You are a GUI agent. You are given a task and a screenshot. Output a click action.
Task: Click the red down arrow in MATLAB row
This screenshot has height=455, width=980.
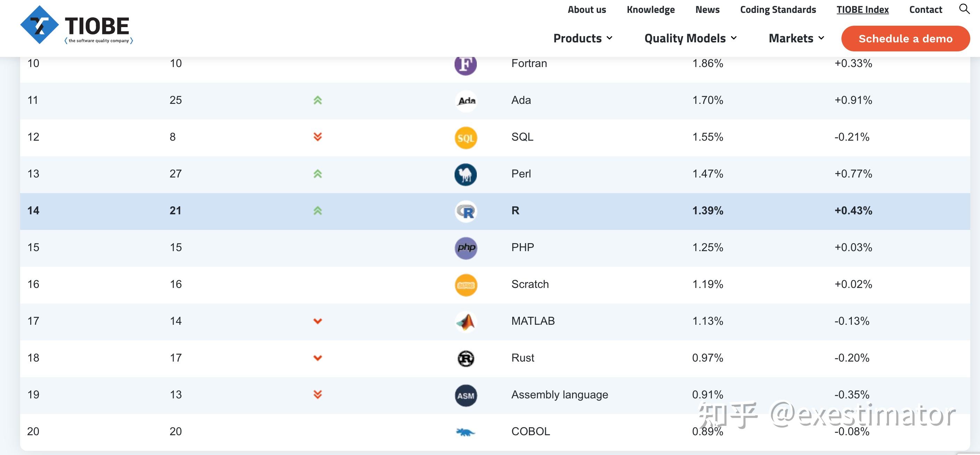[318, 321]
